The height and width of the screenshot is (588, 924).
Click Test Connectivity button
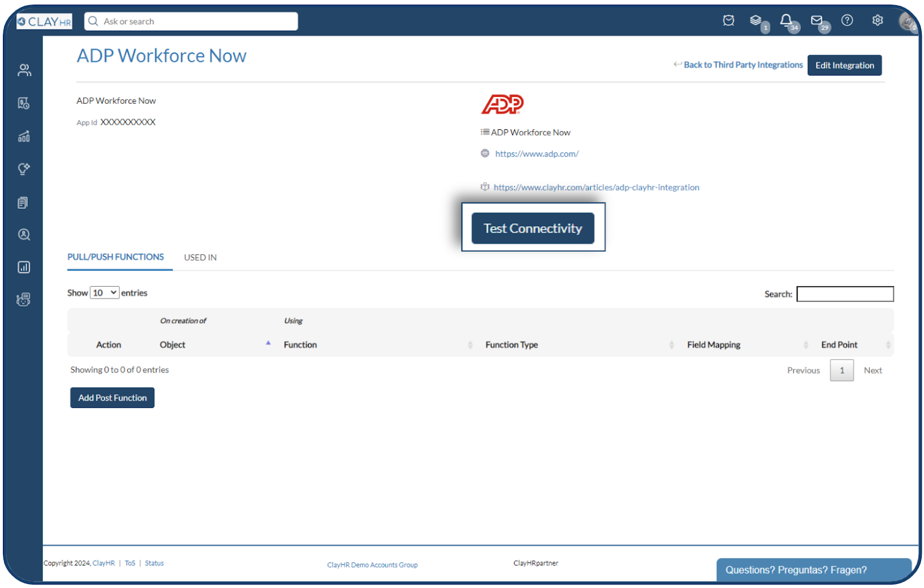(x=532, y=229)
